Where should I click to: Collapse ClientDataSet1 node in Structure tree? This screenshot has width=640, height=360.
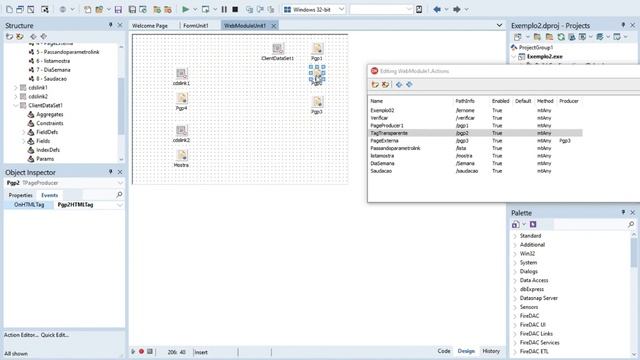16,105
